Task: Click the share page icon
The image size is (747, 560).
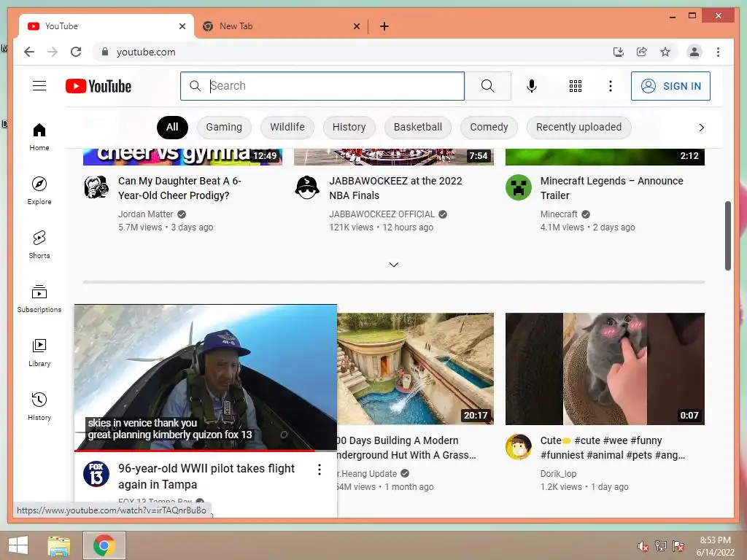Action: click(642, 52)
